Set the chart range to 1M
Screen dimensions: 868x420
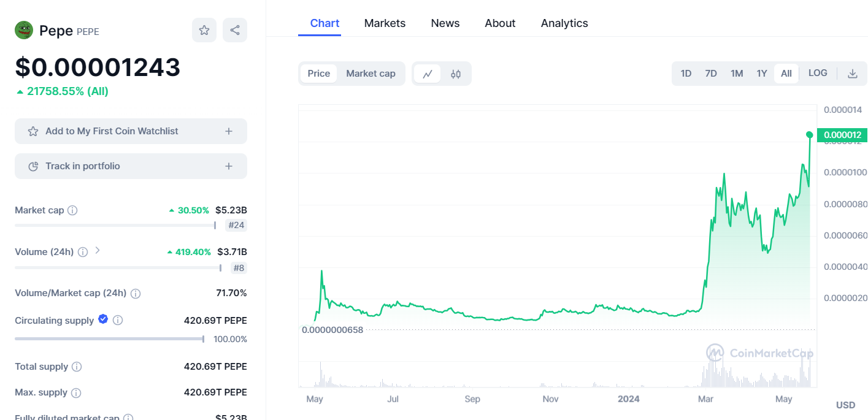pos(737,74)
